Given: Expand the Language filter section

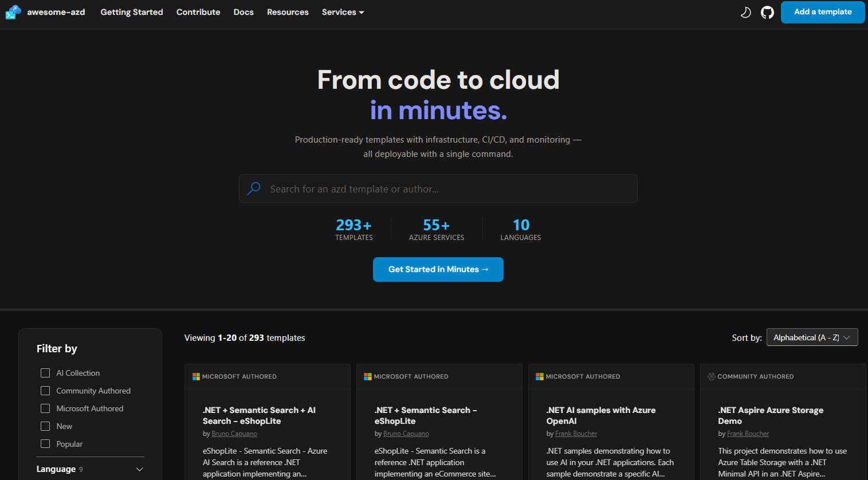Looking at the screenshot, I should coord(90,469).
